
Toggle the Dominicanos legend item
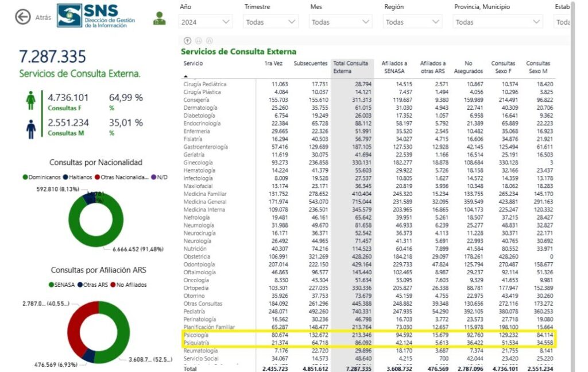(x=41, y=177)
